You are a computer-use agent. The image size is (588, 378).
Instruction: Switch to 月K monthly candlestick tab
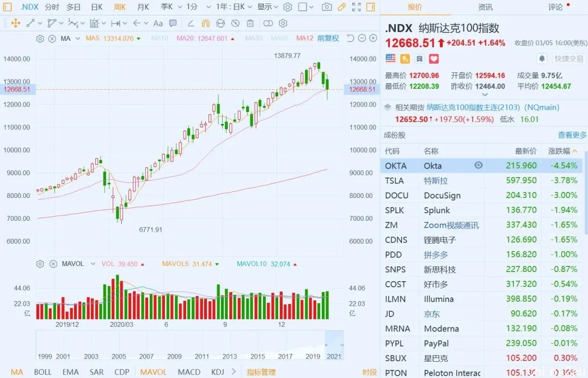pos(143,7)
